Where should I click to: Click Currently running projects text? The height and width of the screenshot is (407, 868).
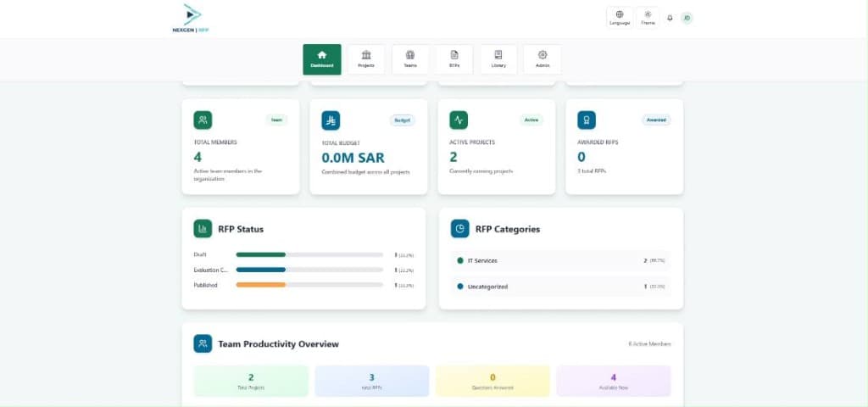click(481, 171)
